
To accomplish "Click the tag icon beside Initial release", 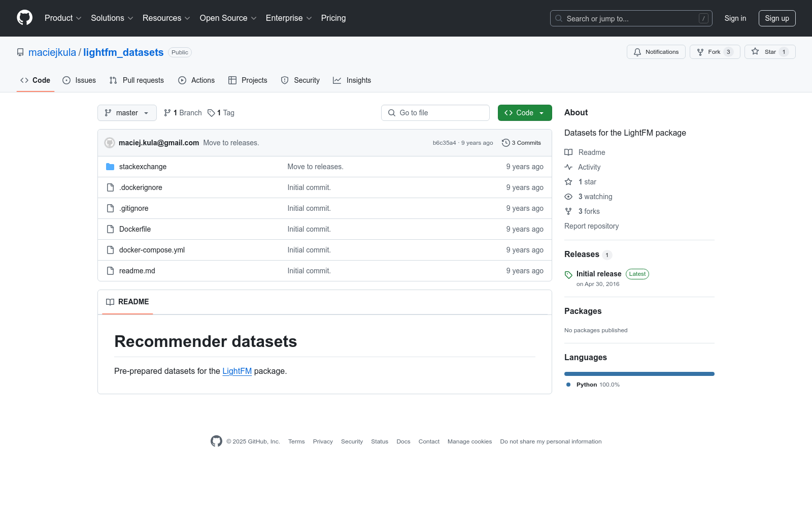I will coord(568,275).
